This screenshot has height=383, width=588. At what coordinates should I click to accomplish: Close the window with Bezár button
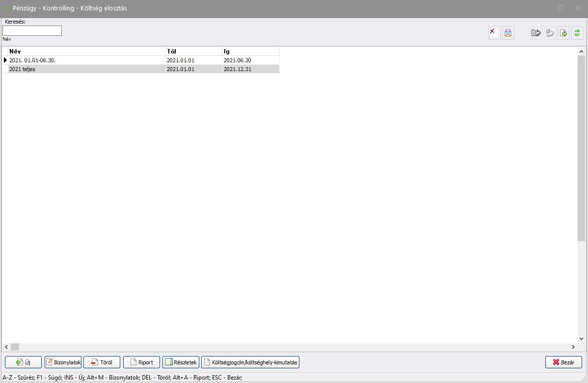point(563,362)
